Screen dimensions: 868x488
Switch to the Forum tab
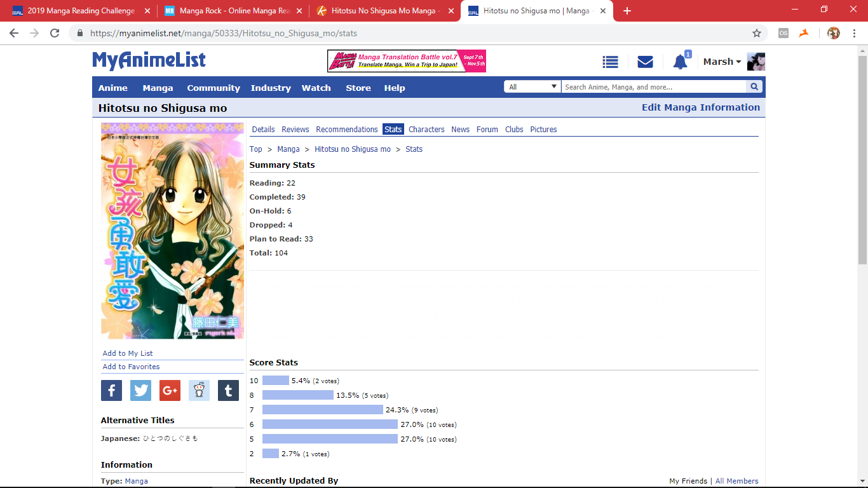[487, 129]
